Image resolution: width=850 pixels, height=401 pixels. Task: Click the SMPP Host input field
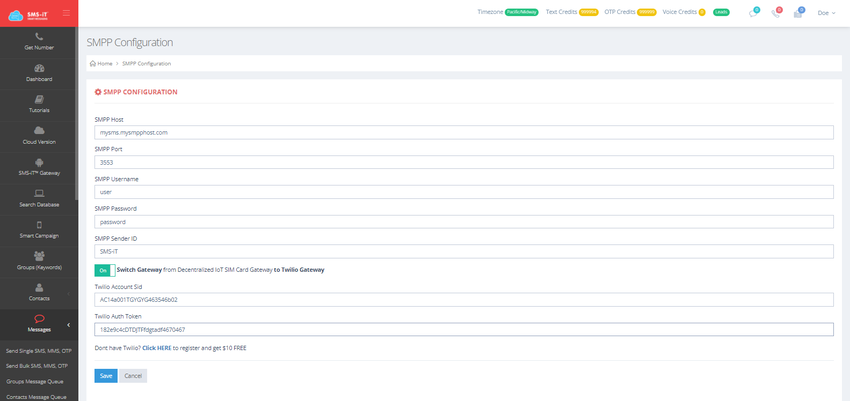click(x=463, y=132)
